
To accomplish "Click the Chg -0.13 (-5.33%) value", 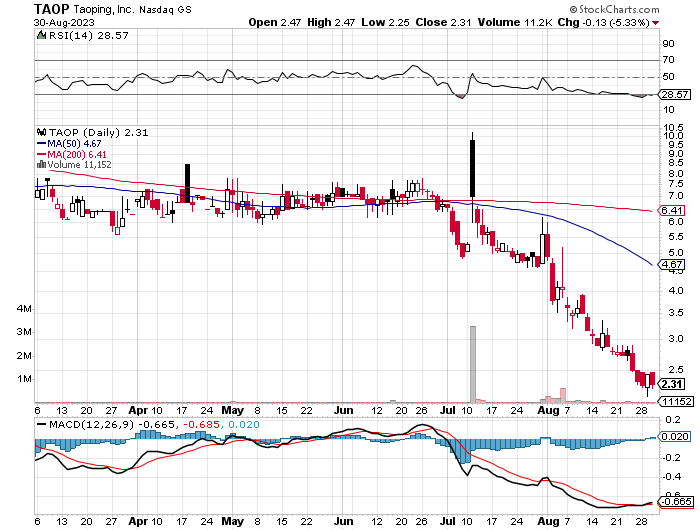I will [604, 22].
